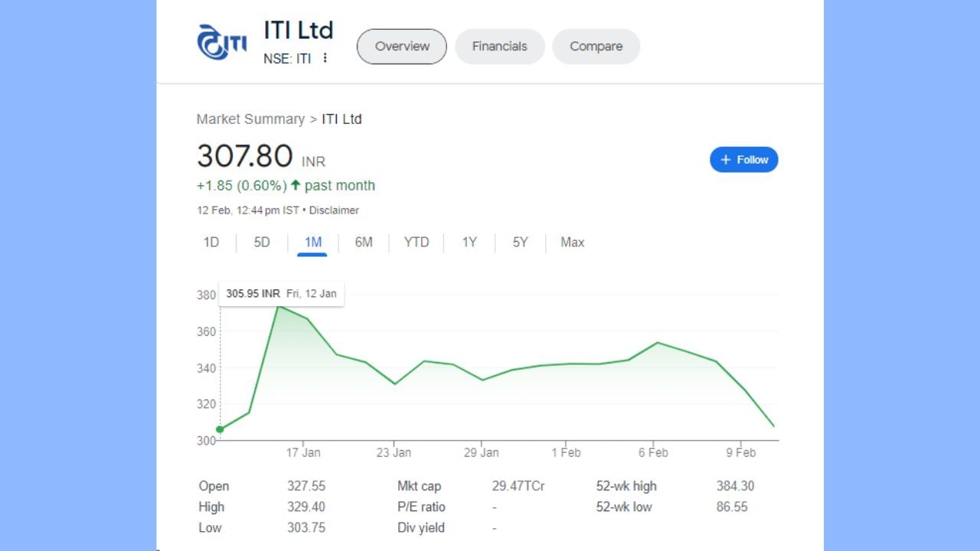Click the 307.80 current price

[245, 156]
